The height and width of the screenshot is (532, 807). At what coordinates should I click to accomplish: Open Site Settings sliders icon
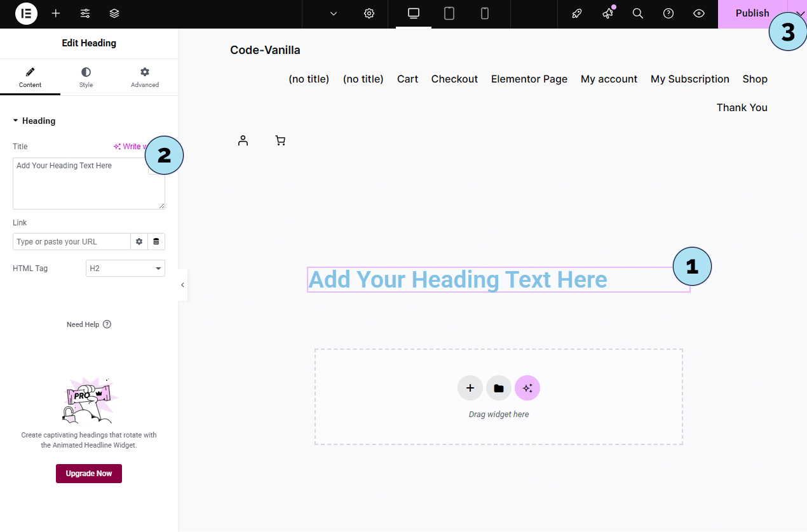pos(85,13)
